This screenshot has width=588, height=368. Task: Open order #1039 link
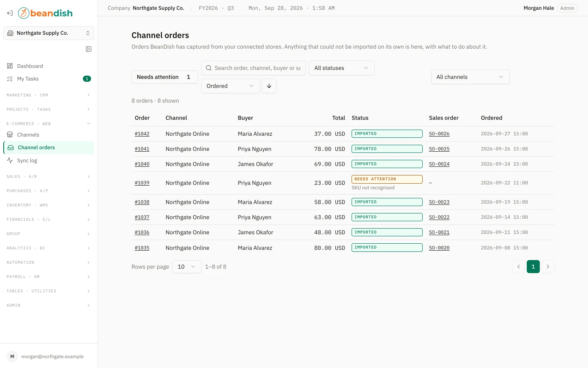pos(142,183)
